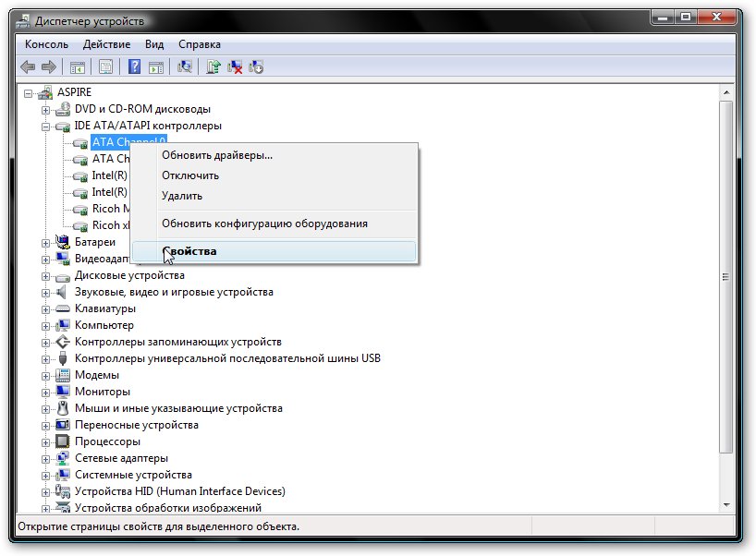Click the DVD and CD-ROM drives icon
The height and width of the screenshot is (556, 756).
coord(63,109)
